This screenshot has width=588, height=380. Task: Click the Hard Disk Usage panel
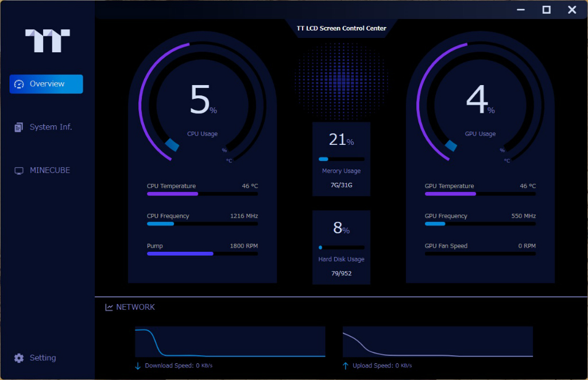[x=341, y=247]
